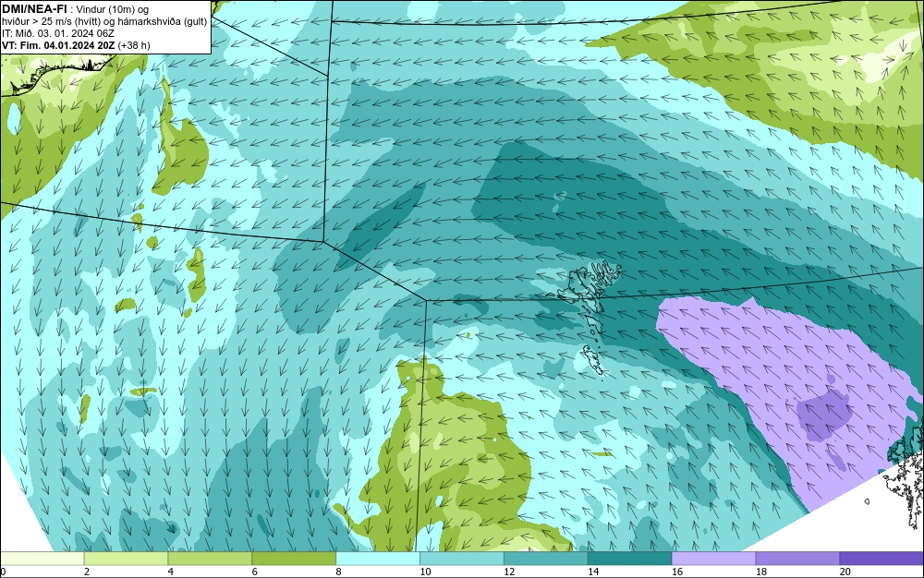Click the "(+38 h)" forecast offset text
The height and width of the screenshot is (578, 924).
(134, 45)
